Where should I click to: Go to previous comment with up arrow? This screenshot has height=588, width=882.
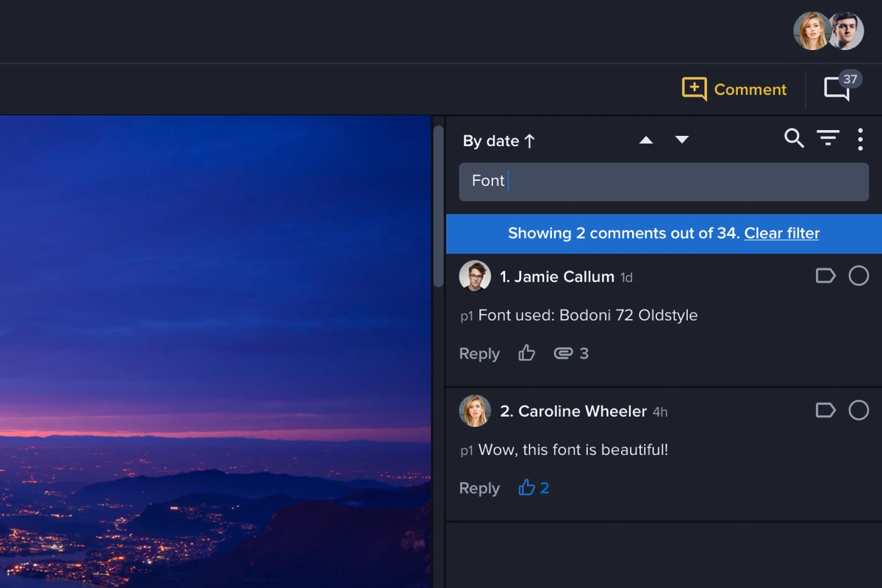coord(646,140)
